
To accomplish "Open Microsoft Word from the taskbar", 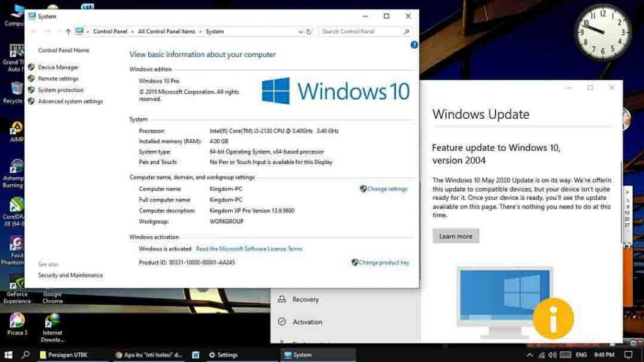I will [x=196, y=354].
